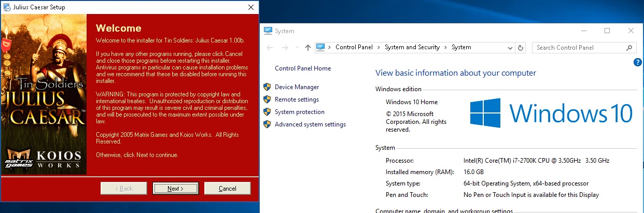The width and height of the screenshot is (644, 213).
Task: Open System protection link
Action: 300,112
